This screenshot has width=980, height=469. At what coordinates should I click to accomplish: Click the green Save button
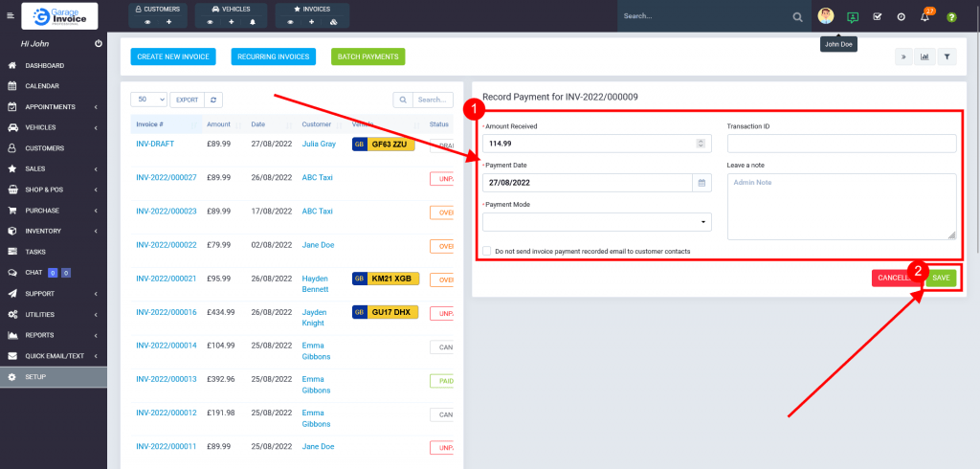click(x=941, y=278)
